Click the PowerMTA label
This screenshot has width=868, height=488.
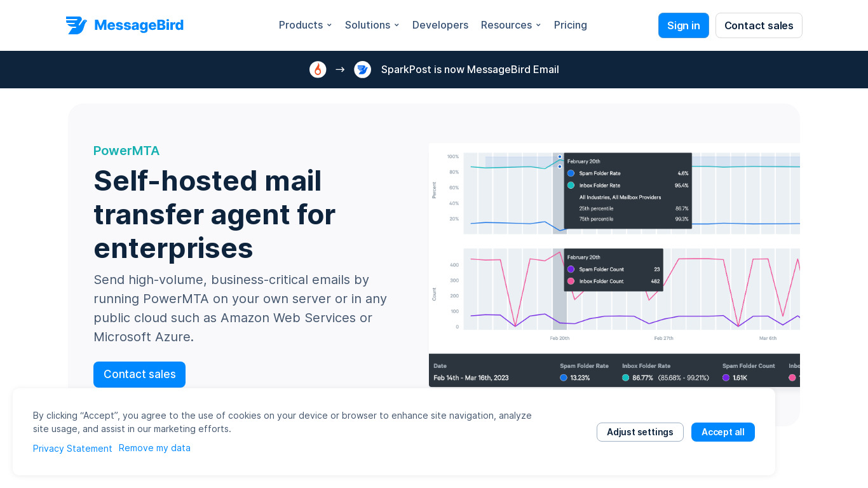(126, 151)
